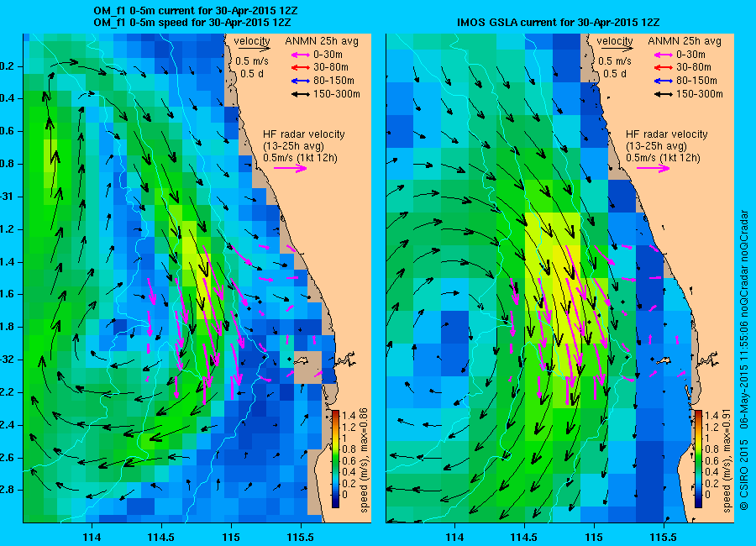Click 'velocity' label in OM_f1 panel
Viewport: 756px width, 546px height.
coord(252,41)
